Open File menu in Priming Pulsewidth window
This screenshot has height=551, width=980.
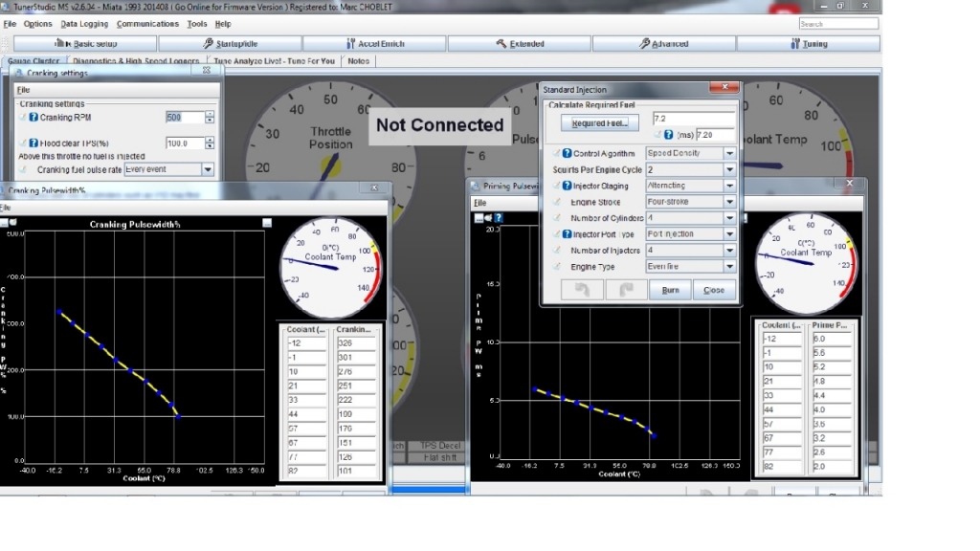pyautogui.click(x=480, y=203)
